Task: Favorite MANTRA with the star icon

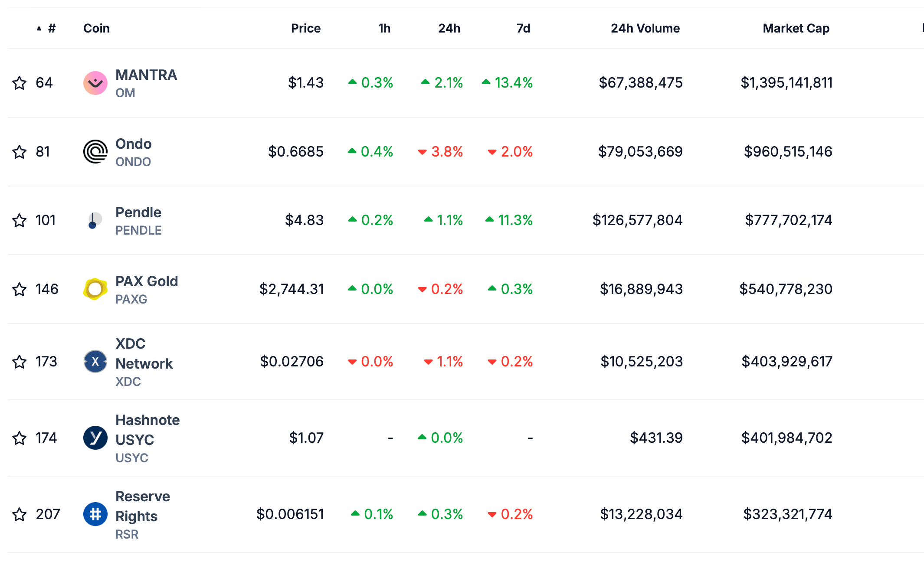Action: click(20, 83)
